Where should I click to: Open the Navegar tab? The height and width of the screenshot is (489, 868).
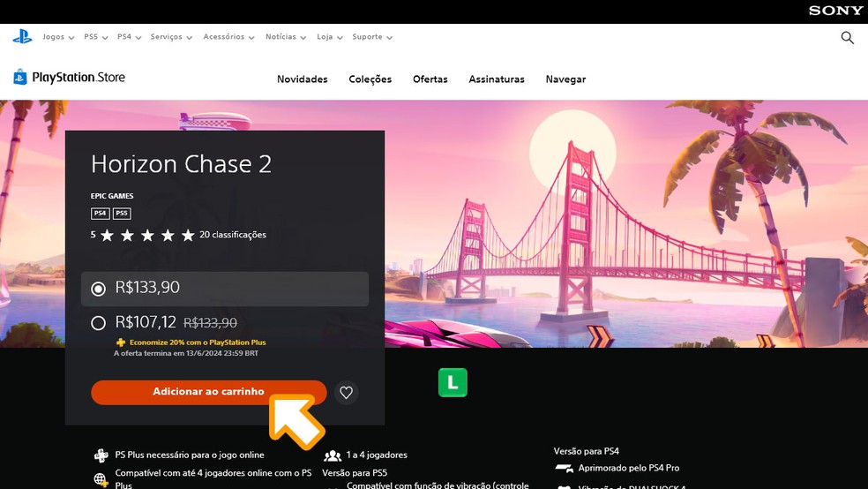click(x=565, y=79)
